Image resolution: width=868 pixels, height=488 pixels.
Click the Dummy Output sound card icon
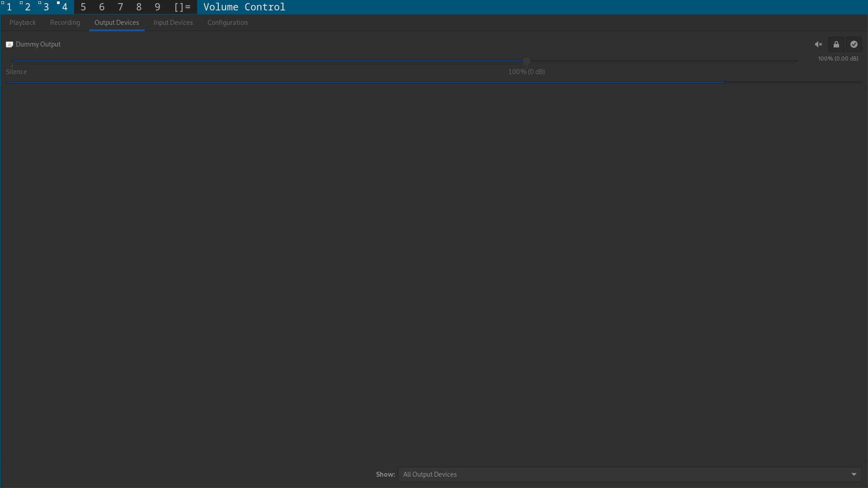coord(9,44)
